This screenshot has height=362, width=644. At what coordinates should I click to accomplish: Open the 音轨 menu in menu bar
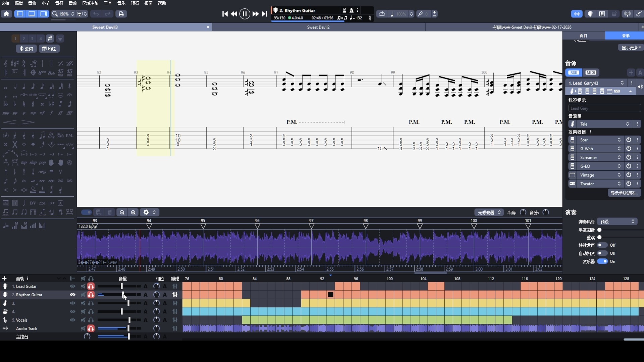pos(32,3)
